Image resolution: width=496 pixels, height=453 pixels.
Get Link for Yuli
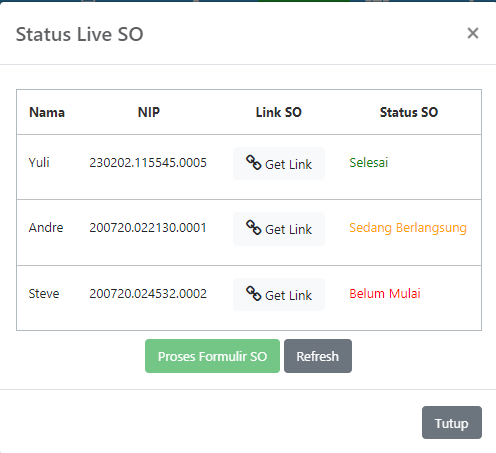click(279, 164)
